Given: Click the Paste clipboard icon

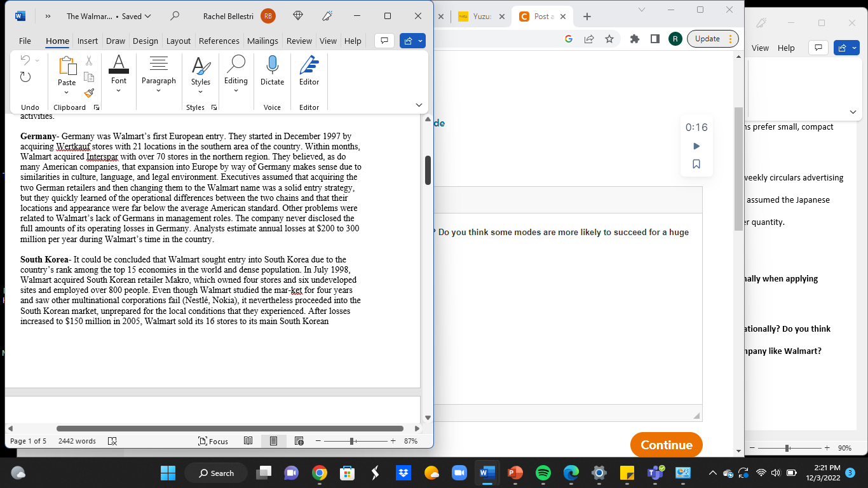Looking at the screenshot, I should point(67,66).
